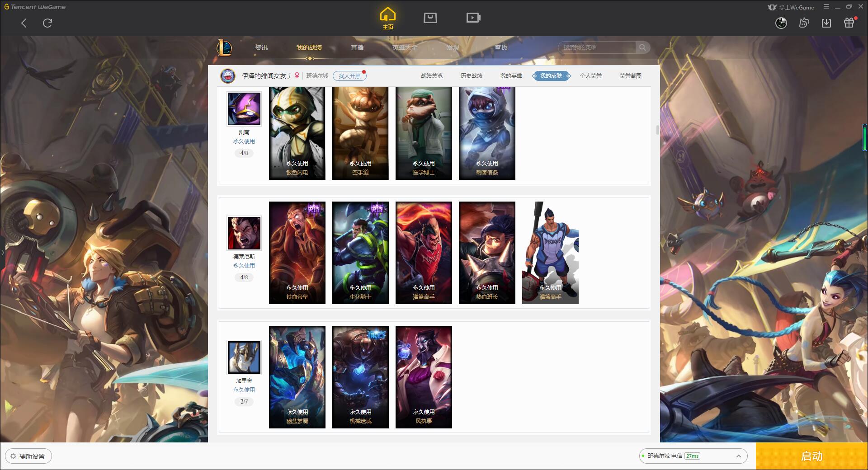Open the 银色闪电 skin card

pyautogui.click(x=297, y=133)
